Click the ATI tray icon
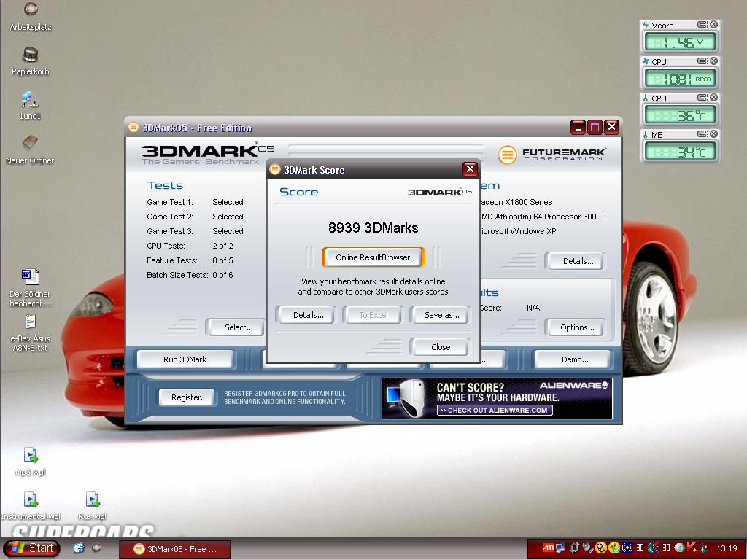 (x=549, y=548)
